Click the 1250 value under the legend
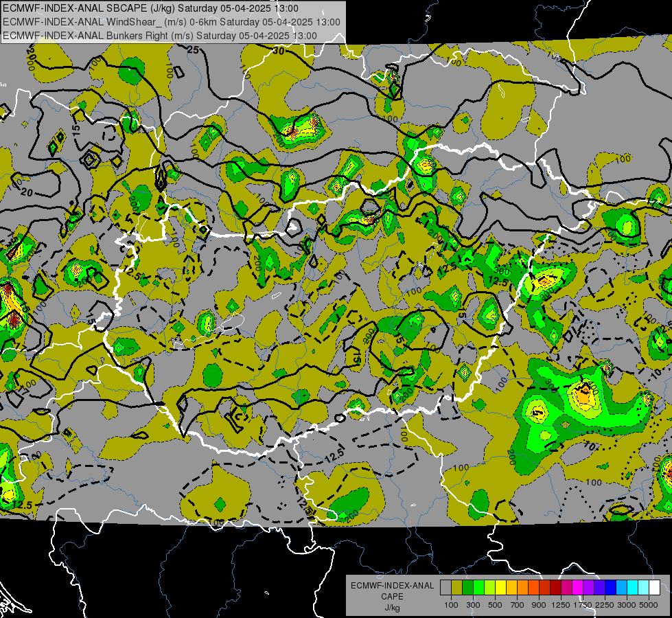 click(561, 605)
